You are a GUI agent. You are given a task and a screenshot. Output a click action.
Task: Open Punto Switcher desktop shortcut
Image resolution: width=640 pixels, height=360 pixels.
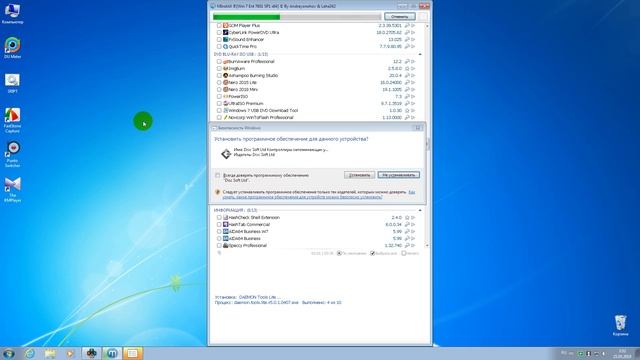pos(12,154)
